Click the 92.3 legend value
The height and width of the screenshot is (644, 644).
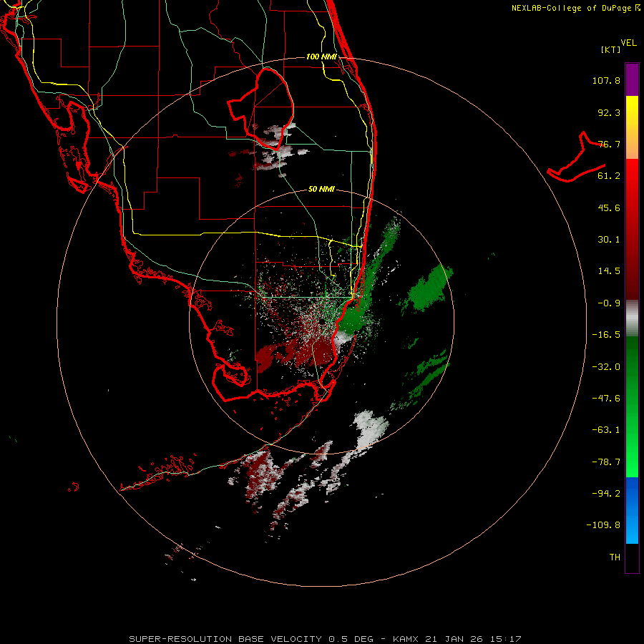[x=609, y=112]
